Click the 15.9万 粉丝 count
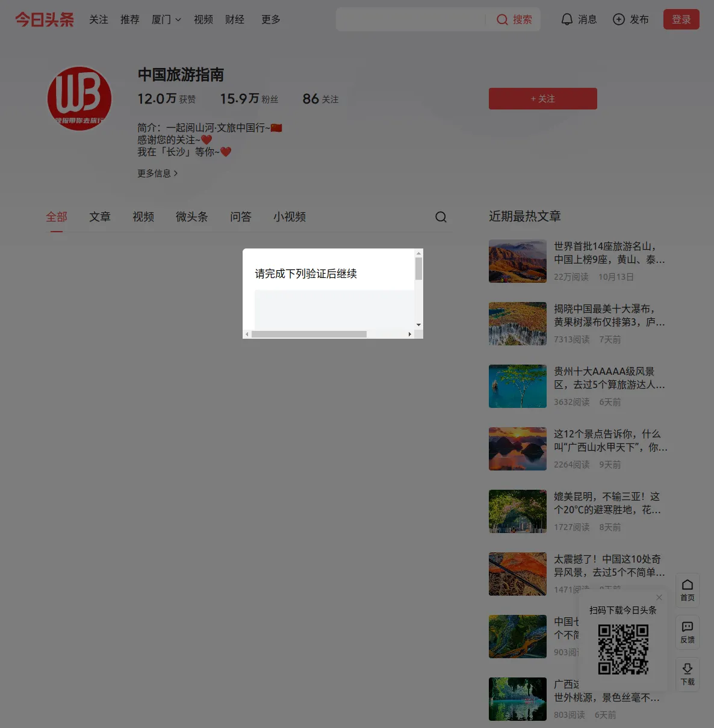This screenshot has height=728, width=714. (x=249, y=99)
